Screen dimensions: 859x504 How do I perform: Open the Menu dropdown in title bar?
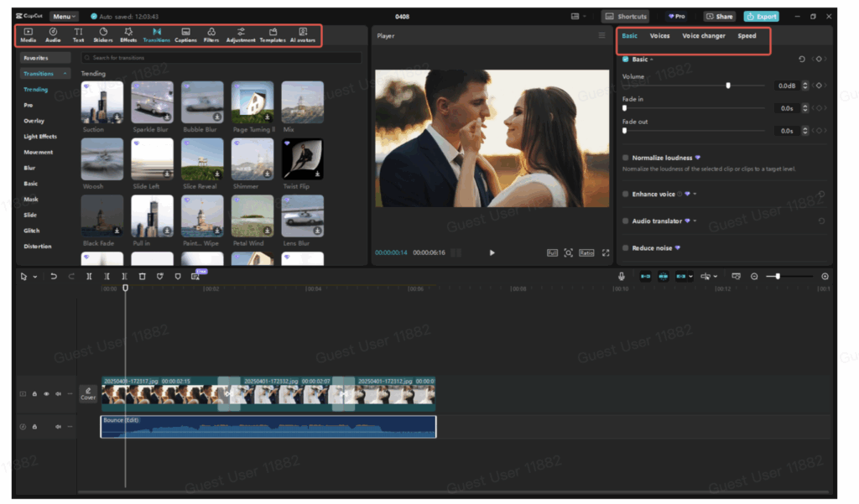tap(64, 16)
